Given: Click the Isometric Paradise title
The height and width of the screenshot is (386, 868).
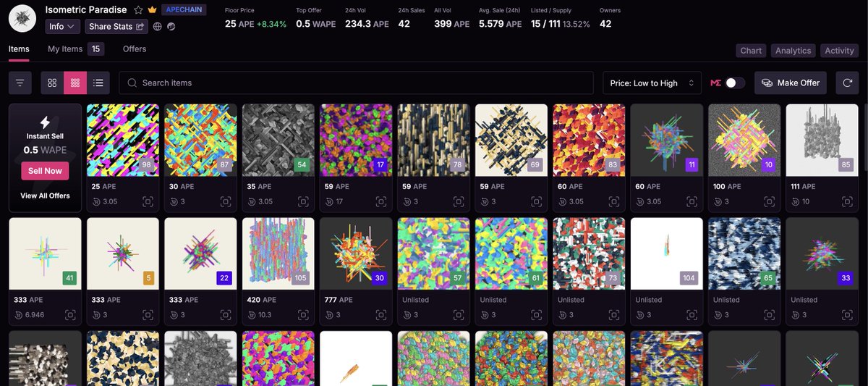Looking at the screenshot, I should (86, 10).
